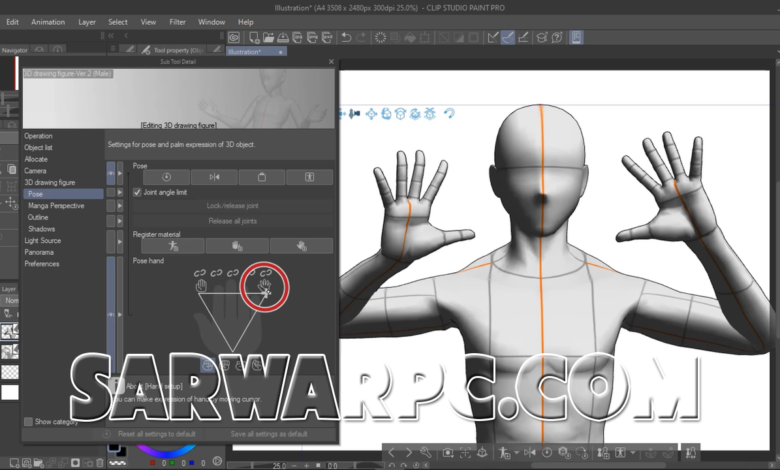Click the paste pose clipboard button
780x470 pixels.
[x=262, y=177]
